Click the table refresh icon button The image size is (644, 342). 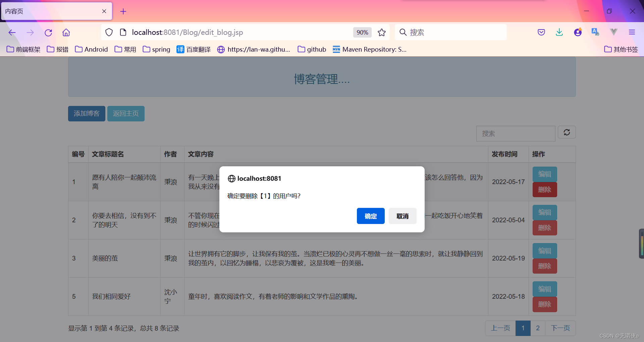(x=567, y=132)
